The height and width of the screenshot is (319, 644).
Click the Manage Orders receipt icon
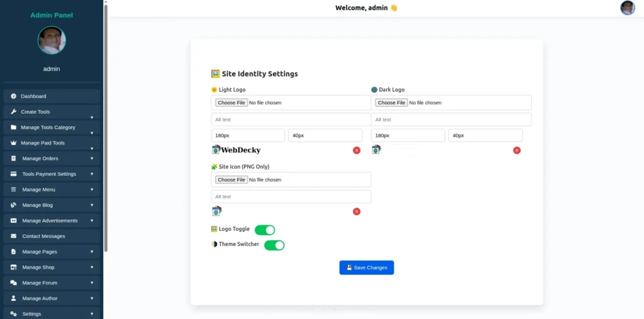tap(14, 159)
